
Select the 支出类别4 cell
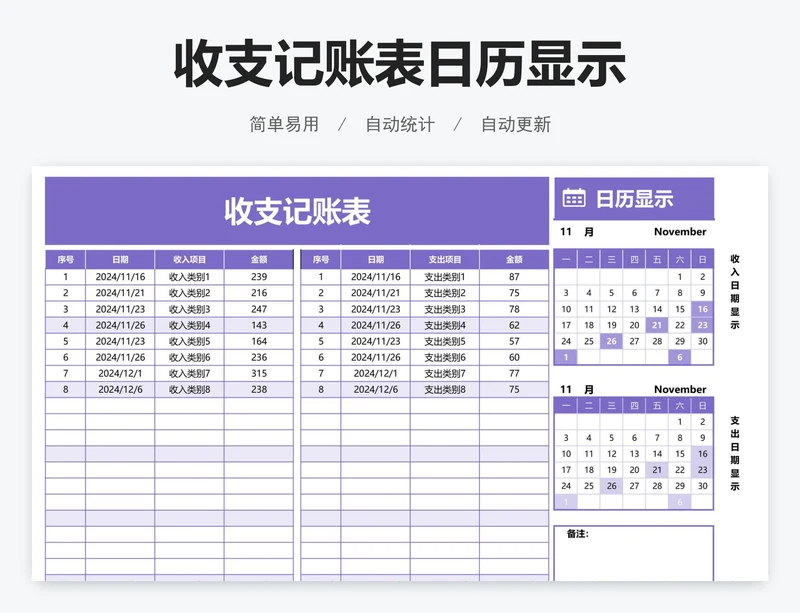click(445, 325)
